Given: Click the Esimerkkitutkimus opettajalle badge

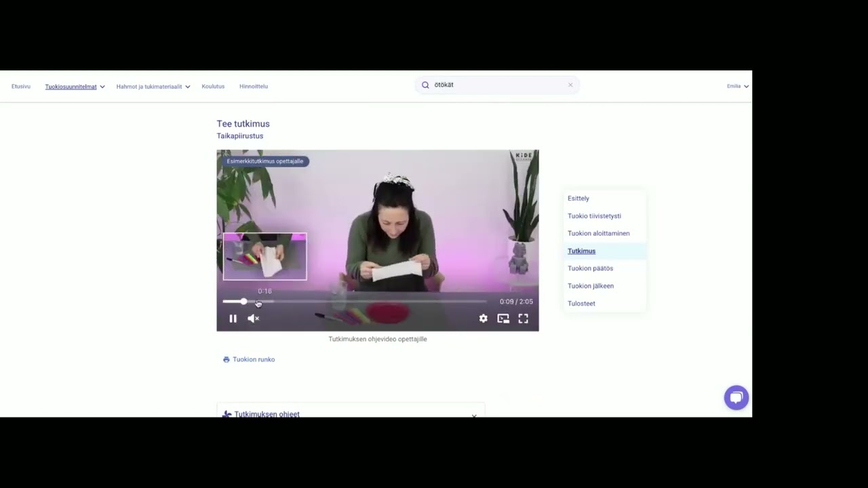Looking at the screenshot, I should [264, 161].
